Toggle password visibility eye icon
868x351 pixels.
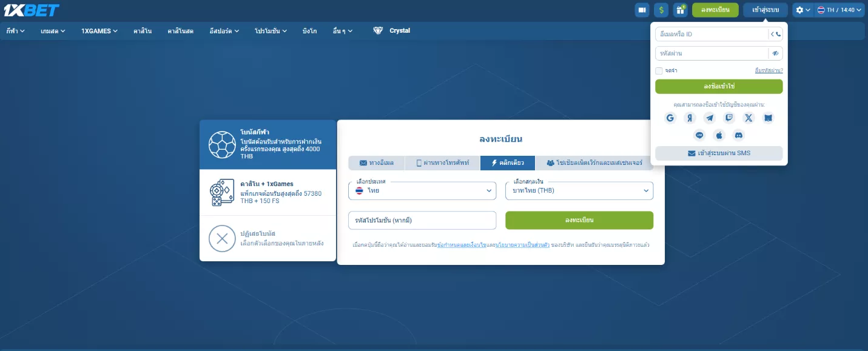pos(775,53)
